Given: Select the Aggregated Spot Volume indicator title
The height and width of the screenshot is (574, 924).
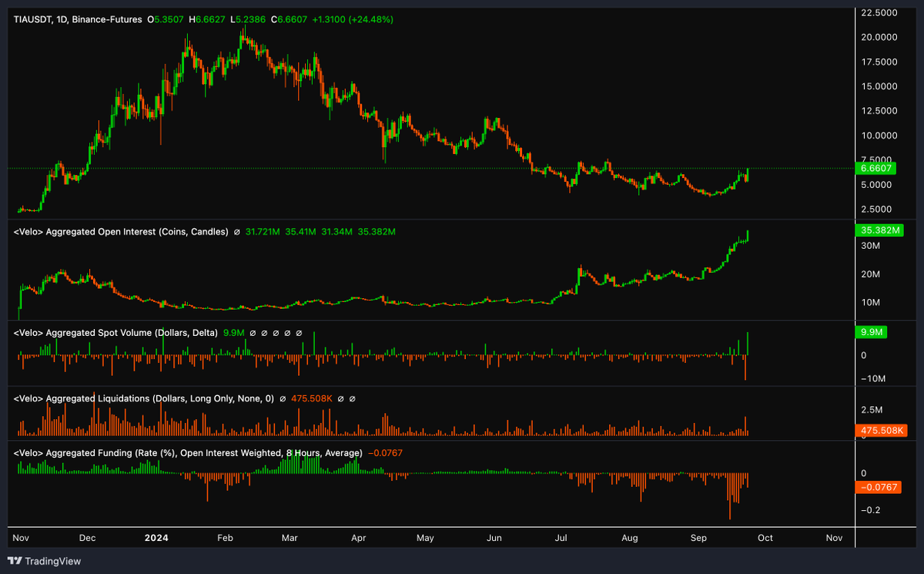Looking at the screenshot, I should coord(115,333).
